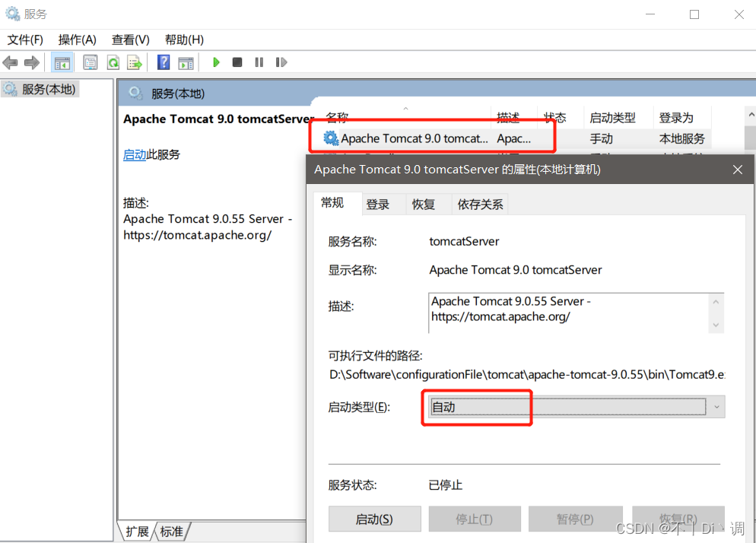The image size is (756, 543).
Task: Close the Tomcat properties dialog
Action: [737, 170]
